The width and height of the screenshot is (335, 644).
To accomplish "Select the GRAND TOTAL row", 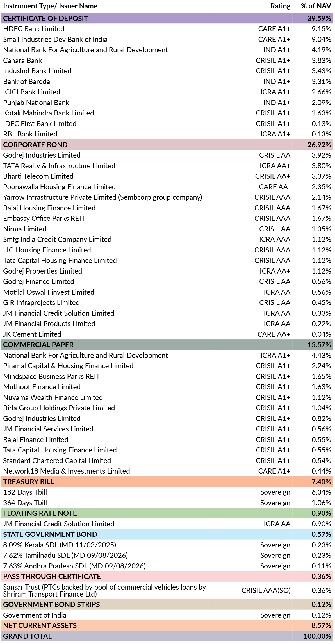I will (x=167, y=636).
